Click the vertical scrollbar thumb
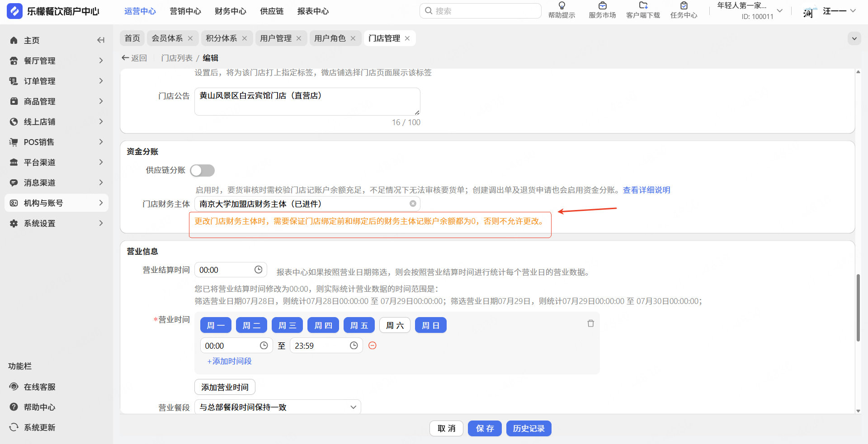Screen dimensions: 868x444 pos(858,307)
